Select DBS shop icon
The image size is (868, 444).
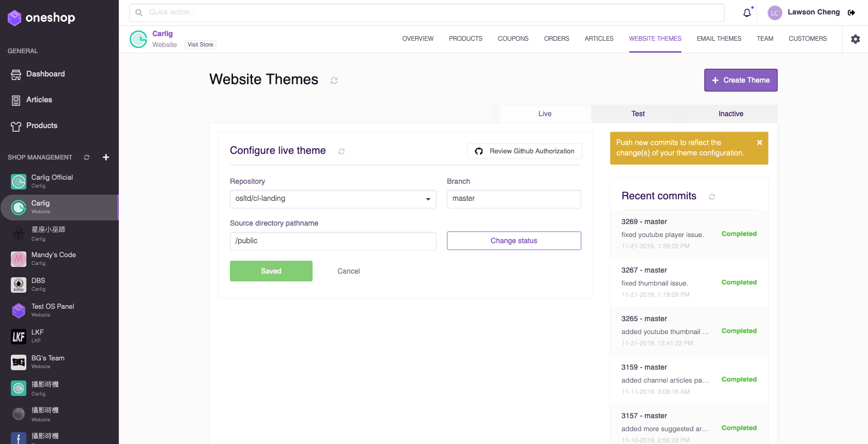19,285
